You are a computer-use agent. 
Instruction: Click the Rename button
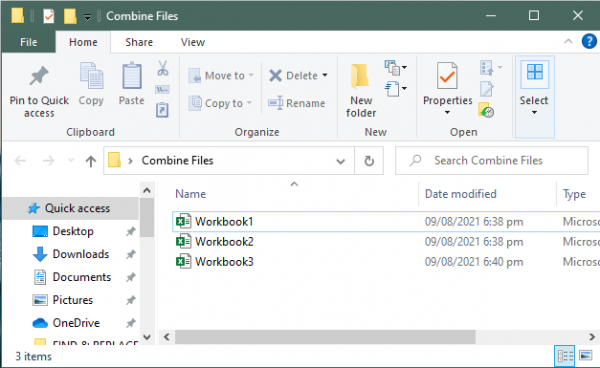click(x=297, y=103)
